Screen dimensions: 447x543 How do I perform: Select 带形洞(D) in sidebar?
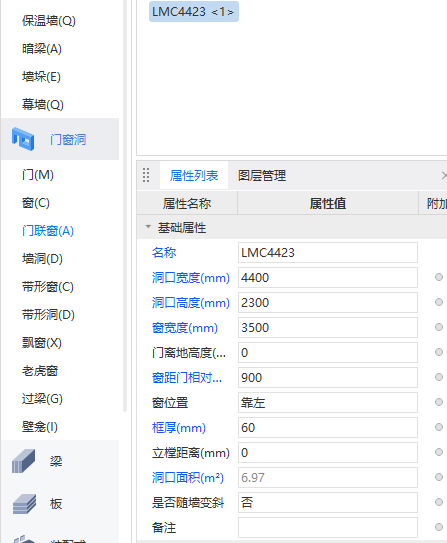(x=48, y=315)
